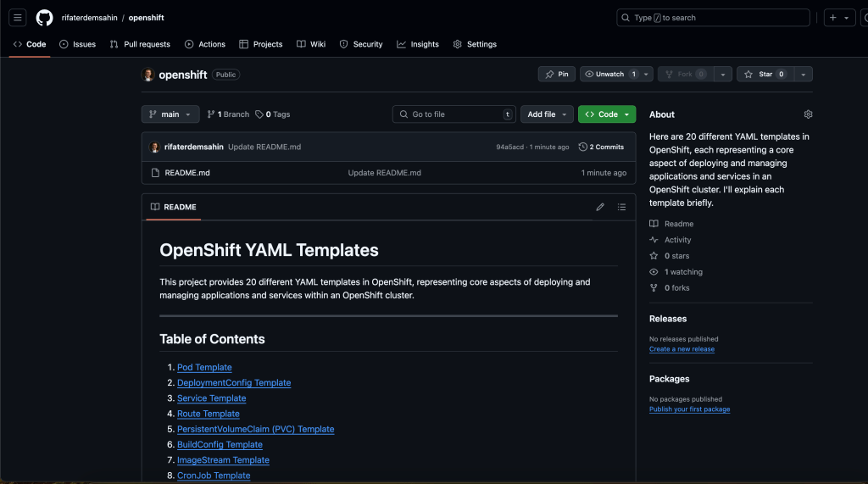Open the Projects tab
The image size is (868, 484).
point(261,44)
